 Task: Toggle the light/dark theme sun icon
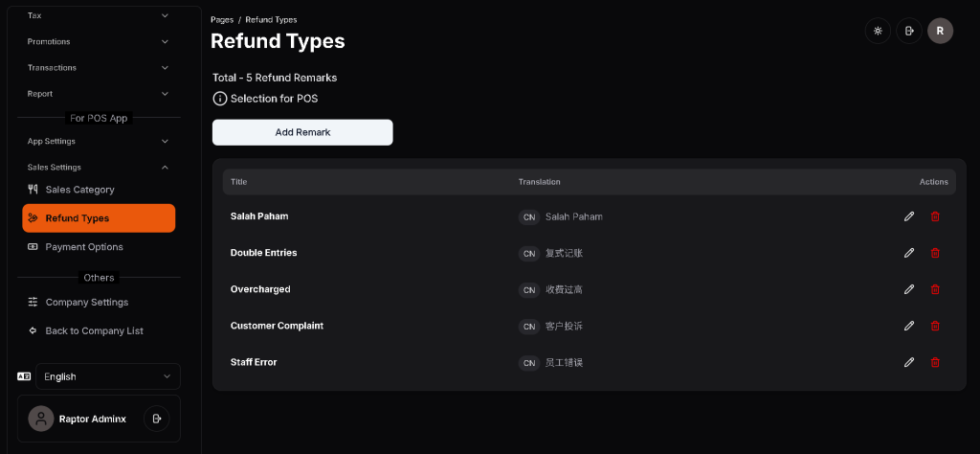(x=877, y=31)
